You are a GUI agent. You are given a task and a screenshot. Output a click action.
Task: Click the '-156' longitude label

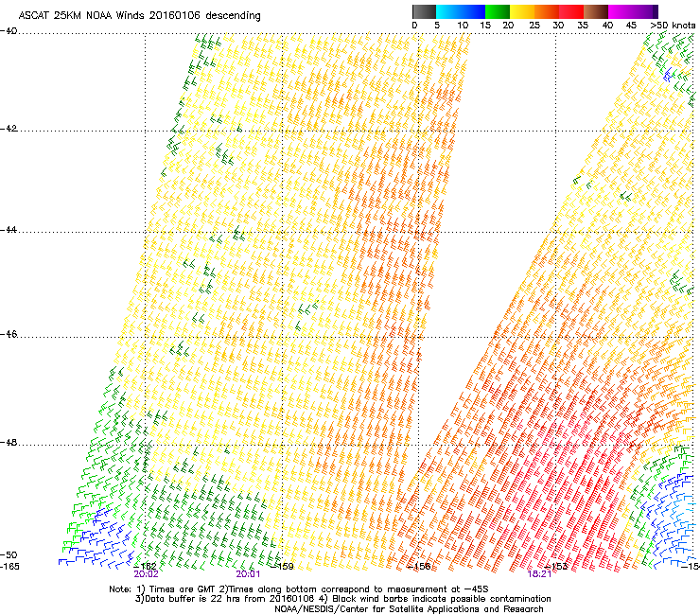419,566
